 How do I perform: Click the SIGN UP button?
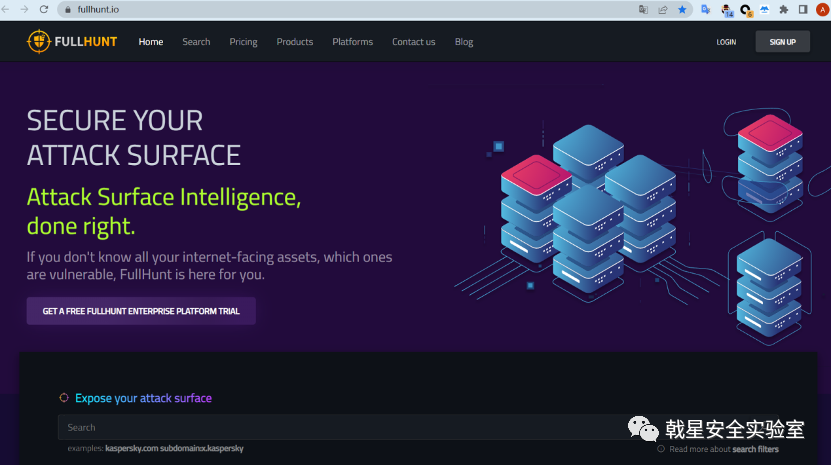click(783, 42)
